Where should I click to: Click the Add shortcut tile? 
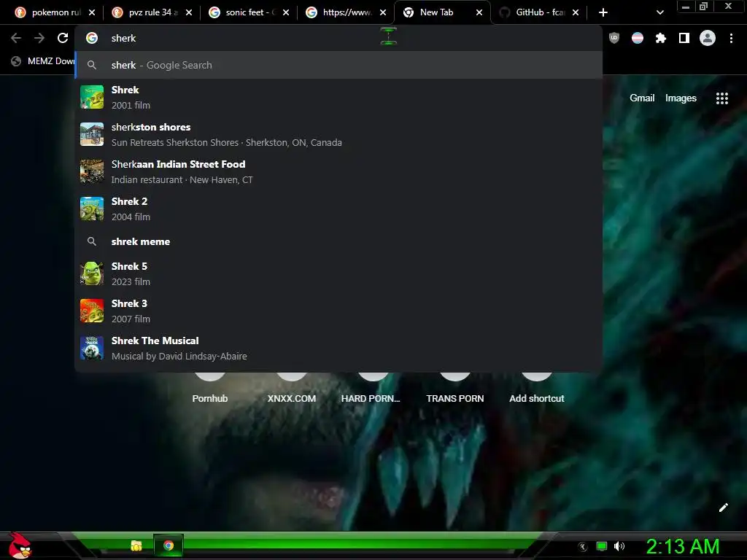pyautogui.click(x=536, y=388)
